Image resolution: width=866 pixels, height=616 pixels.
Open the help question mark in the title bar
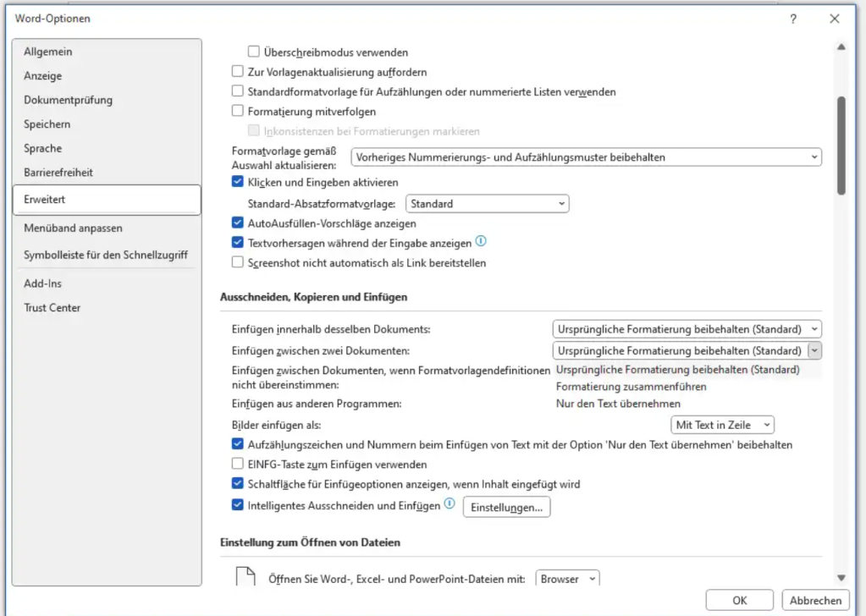point(793,18)
